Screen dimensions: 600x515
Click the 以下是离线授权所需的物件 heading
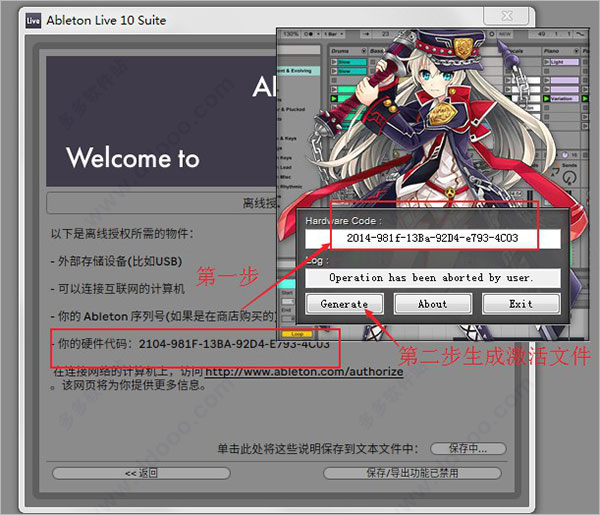click(x=122, y=233)
